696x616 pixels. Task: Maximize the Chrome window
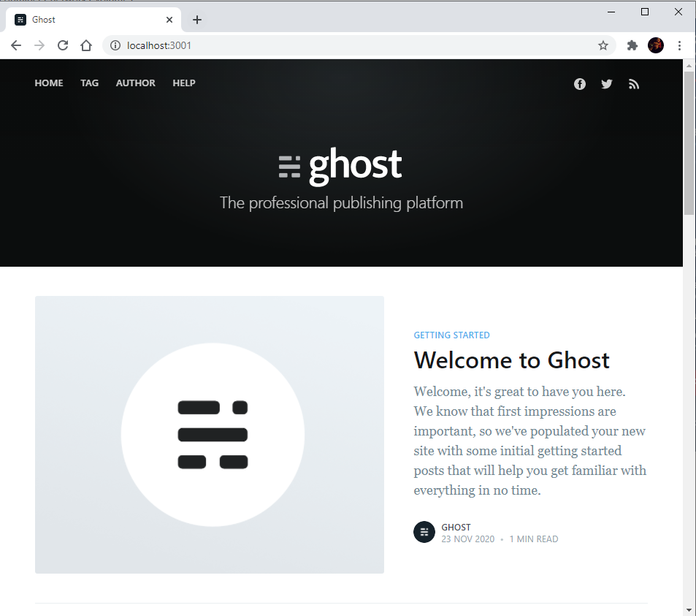click(x=645, y=12)
